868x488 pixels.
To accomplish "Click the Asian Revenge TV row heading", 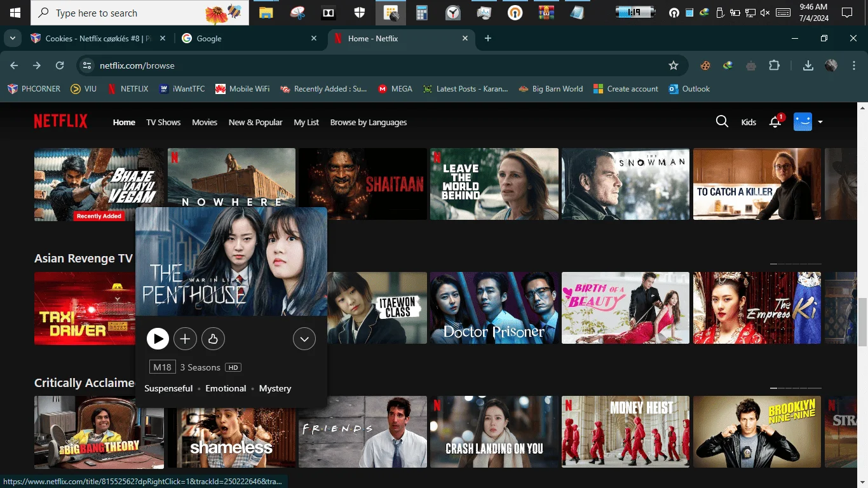I will point(84,258).
